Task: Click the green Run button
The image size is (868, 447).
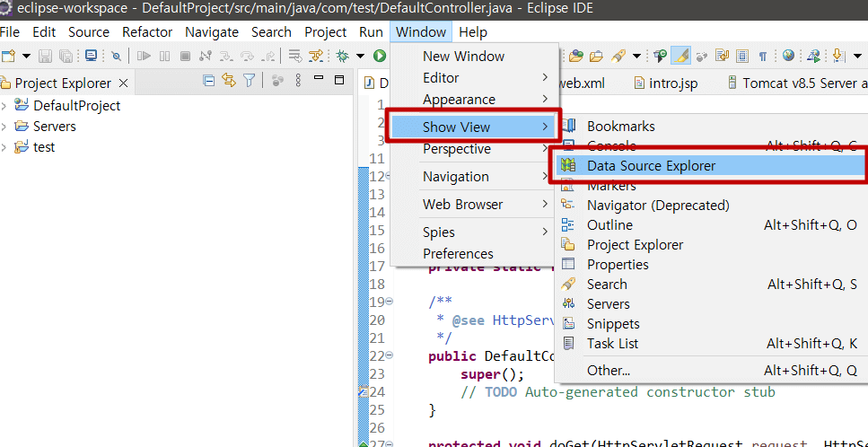Action: [379, 56]
